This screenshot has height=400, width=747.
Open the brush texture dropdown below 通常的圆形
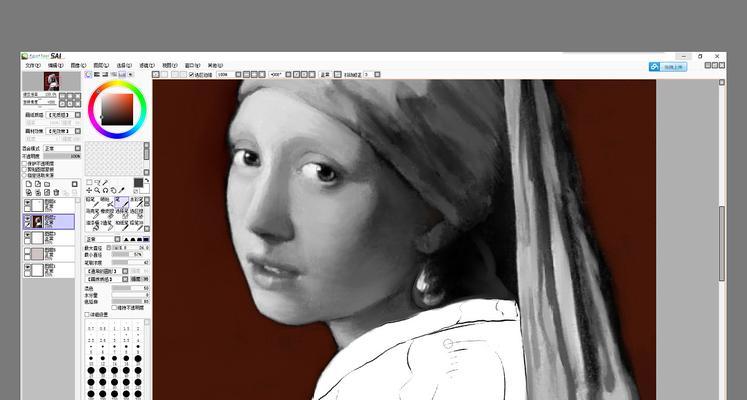point(125,279)
